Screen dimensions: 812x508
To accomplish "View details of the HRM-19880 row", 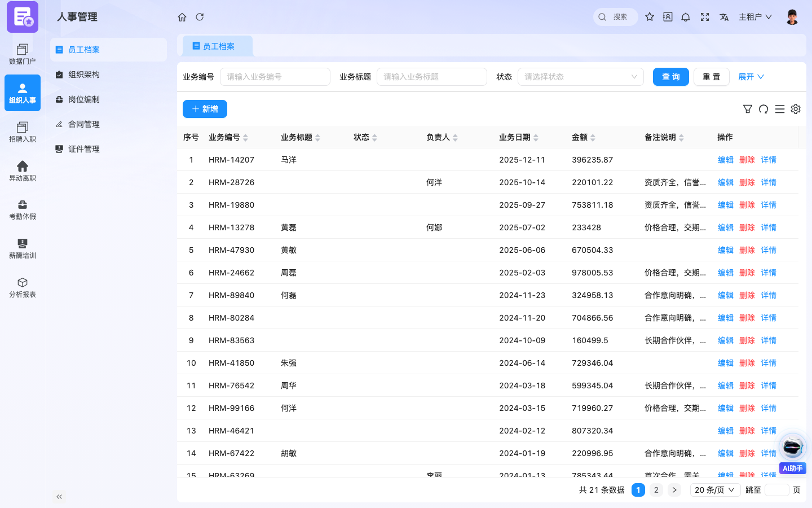I will tap(769, 205).
